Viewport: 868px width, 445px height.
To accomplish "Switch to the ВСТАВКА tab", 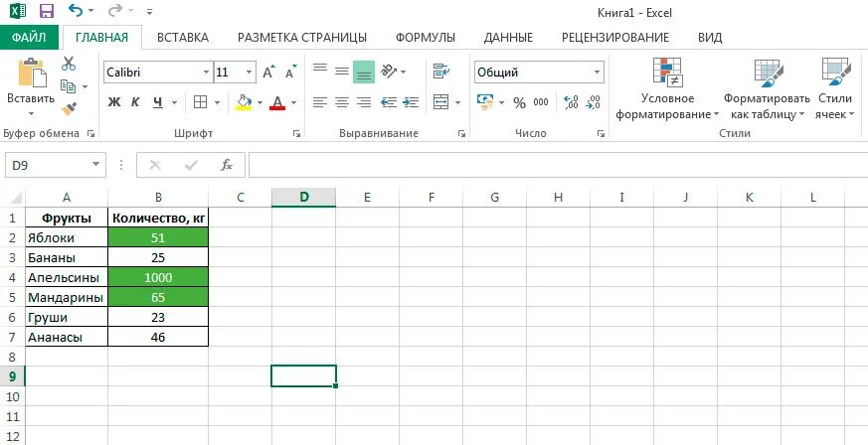I will point(183,38).
